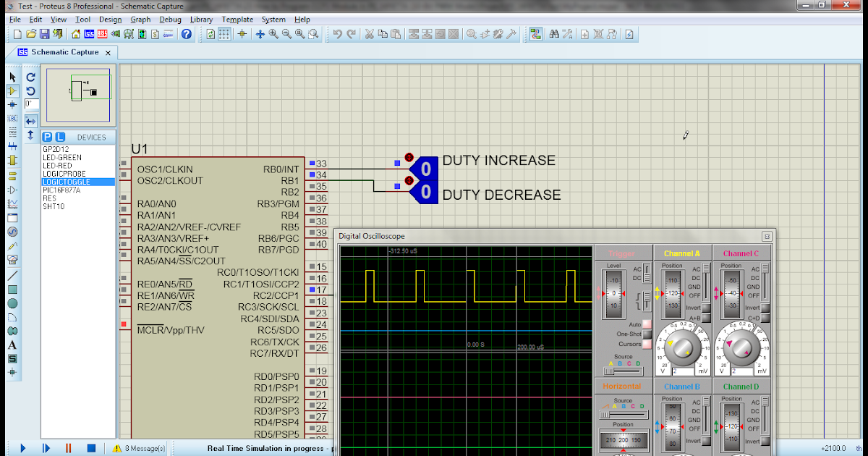Select the Component mode tool
Viewport: 868px width, 456px height.
pyautogui.click(x=12, y=90)
